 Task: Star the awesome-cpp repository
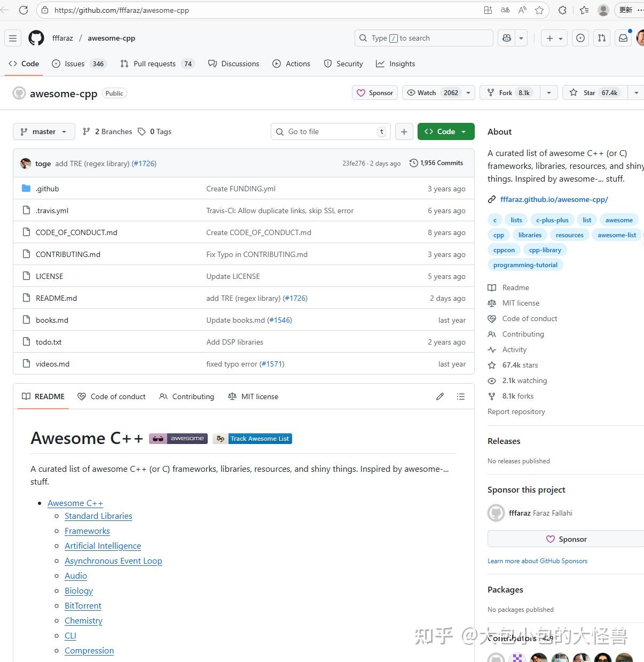pyautogui.click(x=593, y=92)
